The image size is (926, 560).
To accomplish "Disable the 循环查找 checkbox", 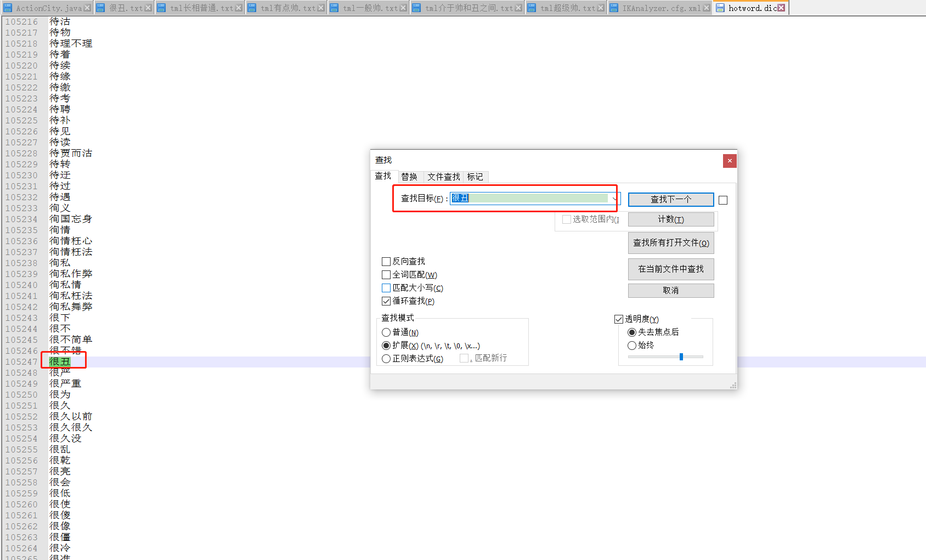I will point(386,301).
